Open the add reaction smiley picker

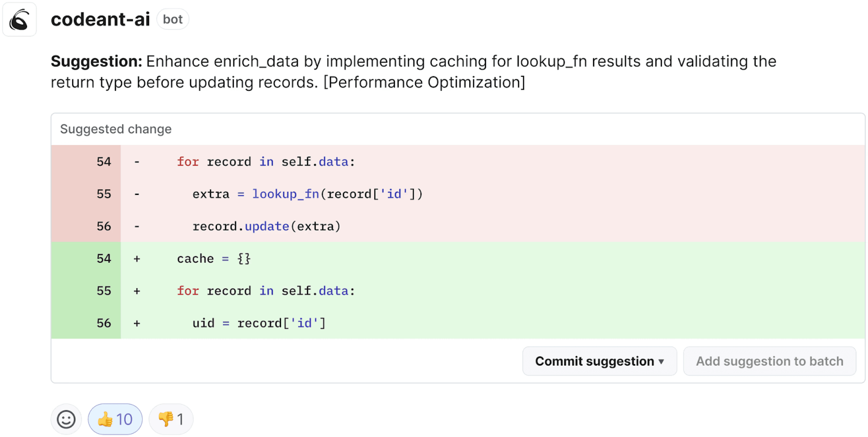click(x=66, y=419)
